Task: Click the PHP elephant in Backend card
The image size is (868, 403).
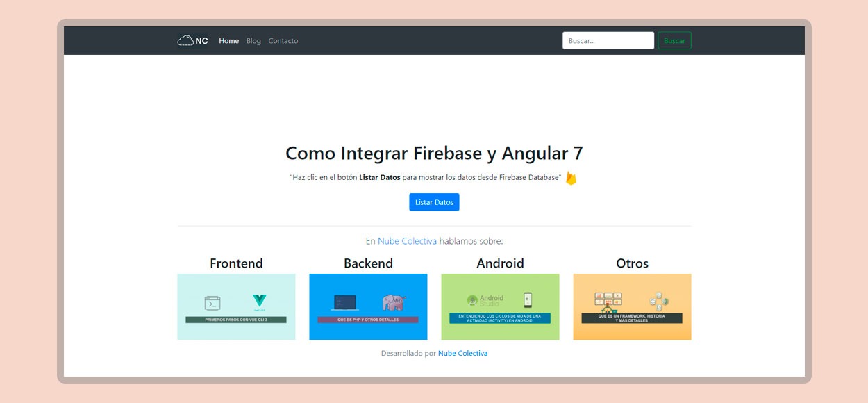Action: [393, 302]
